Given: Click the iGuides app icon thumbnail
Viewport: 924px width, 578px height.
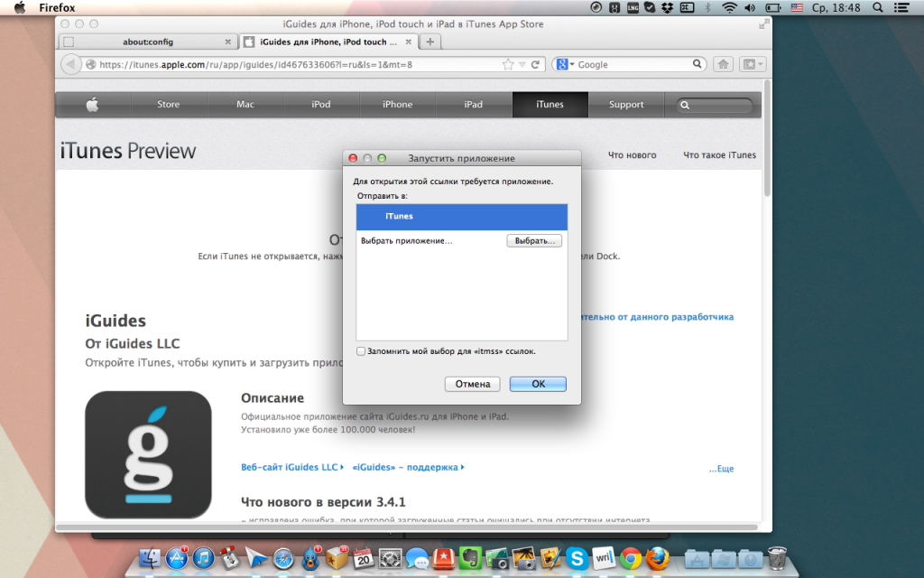Looking at the screenshot, I should click(149, 455).
